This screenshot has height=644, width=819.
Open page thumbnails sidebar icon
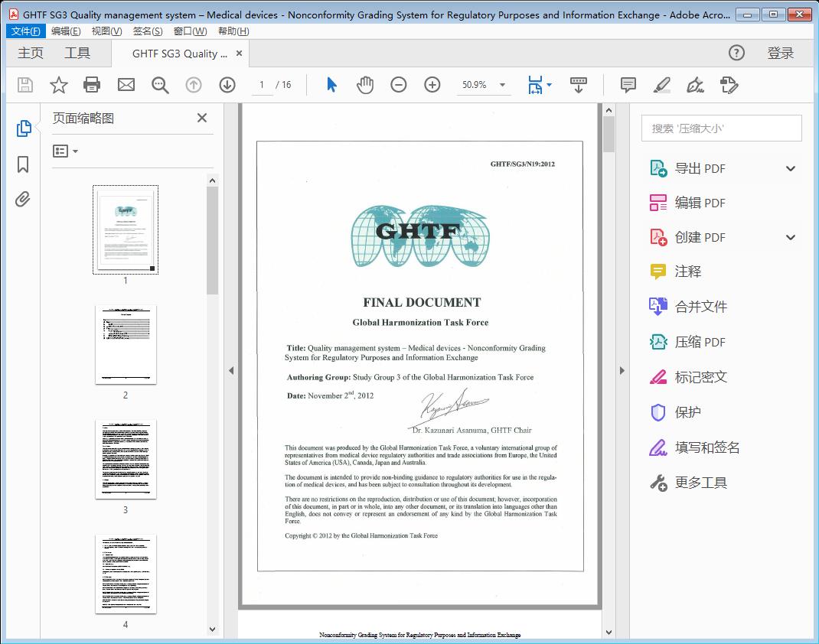(x=24, y=128)
